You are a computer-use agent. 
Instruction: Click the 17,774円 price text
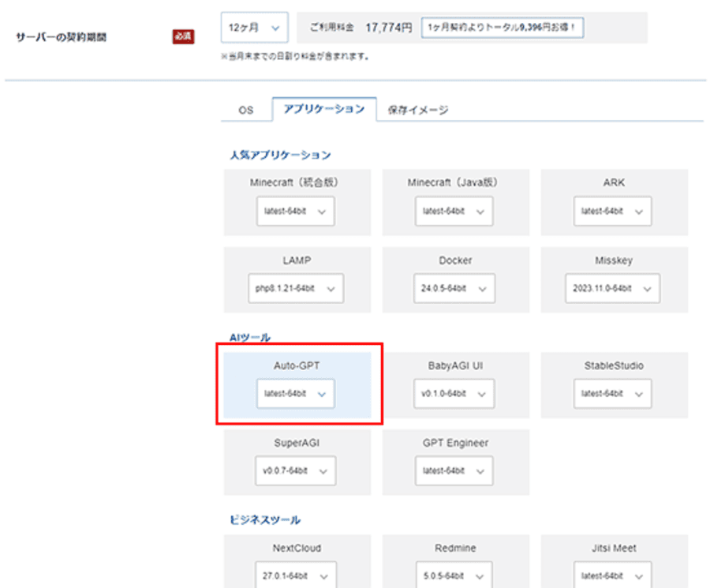pos(388,28)
